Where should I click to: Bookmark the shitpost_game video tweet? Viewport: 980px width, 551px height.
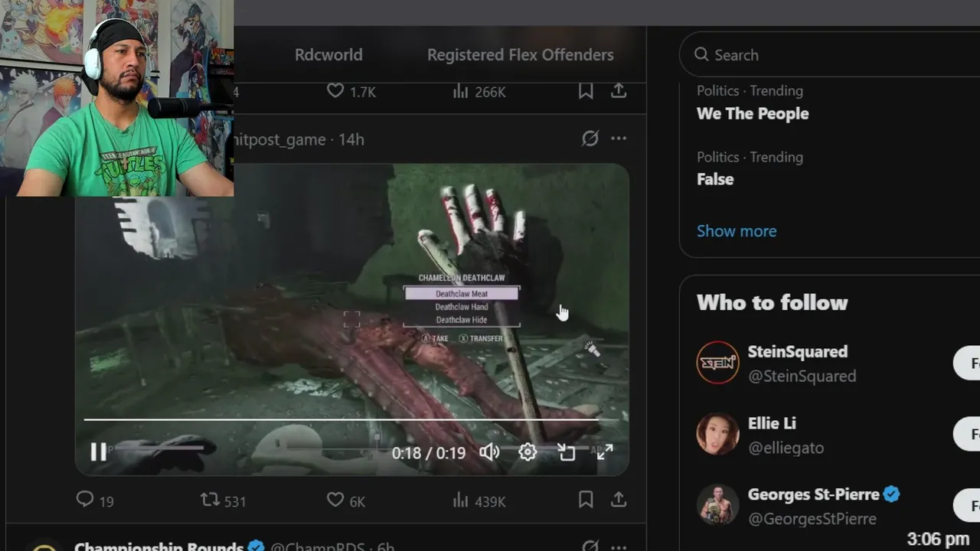pos(586,500)
